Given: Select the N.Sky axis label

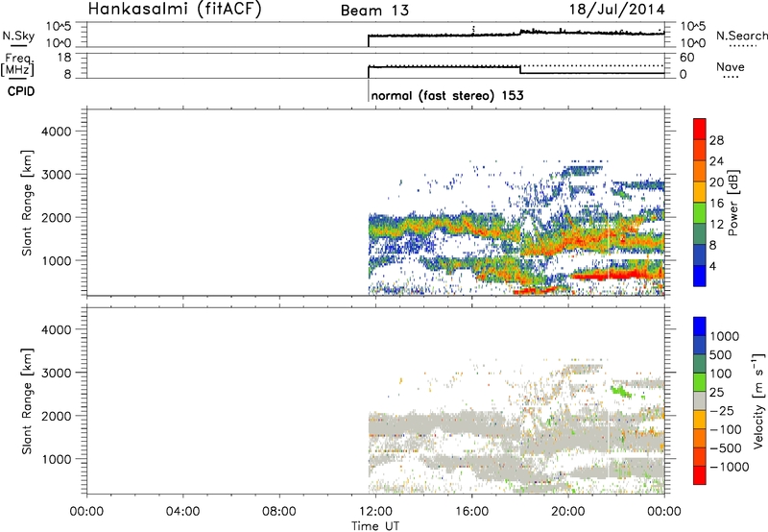Looking at the screenshot, I should 18,36.
